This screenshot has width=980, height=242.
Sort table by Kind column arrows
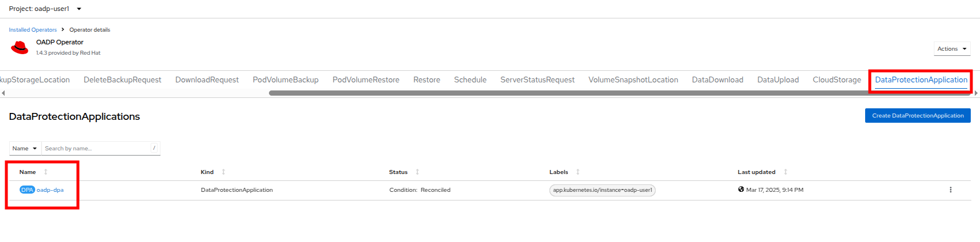click(x=223, y=172)
